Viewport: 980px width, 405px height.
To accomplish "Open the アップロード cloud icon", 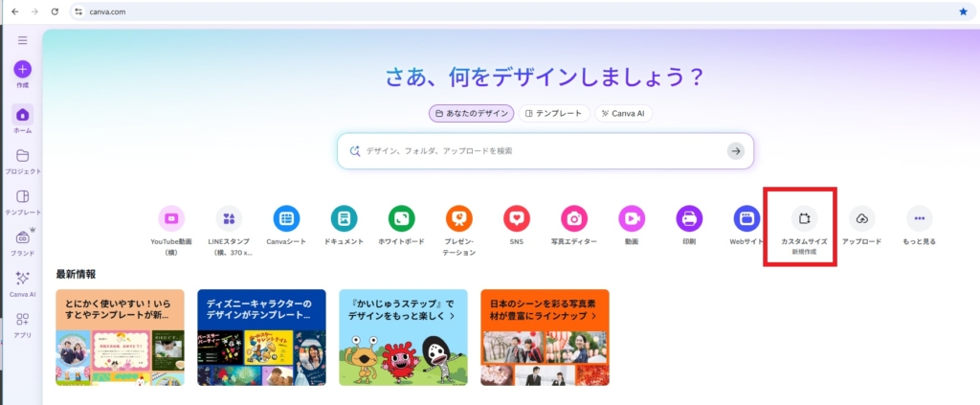I will click(862, 218).
